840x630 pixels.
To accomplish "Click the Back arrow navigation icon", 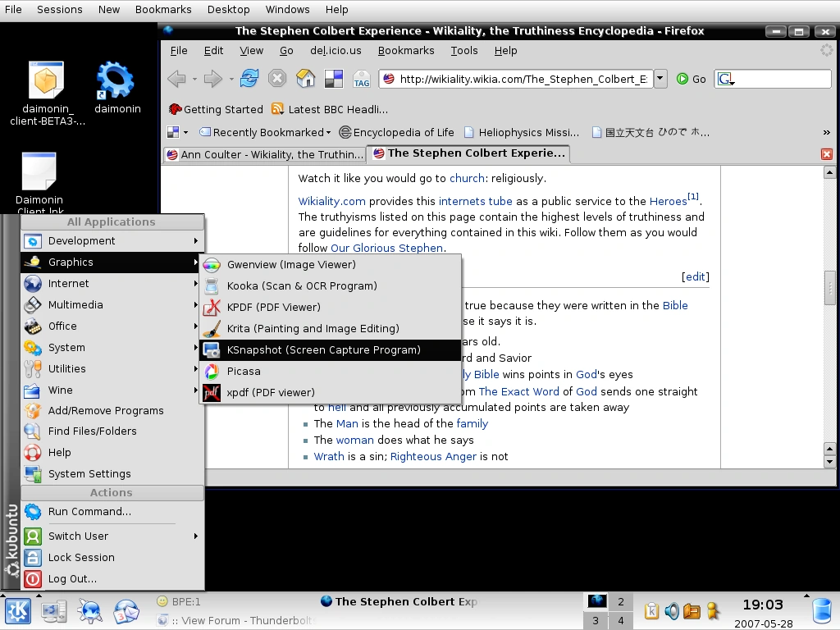I will point(177,79).
